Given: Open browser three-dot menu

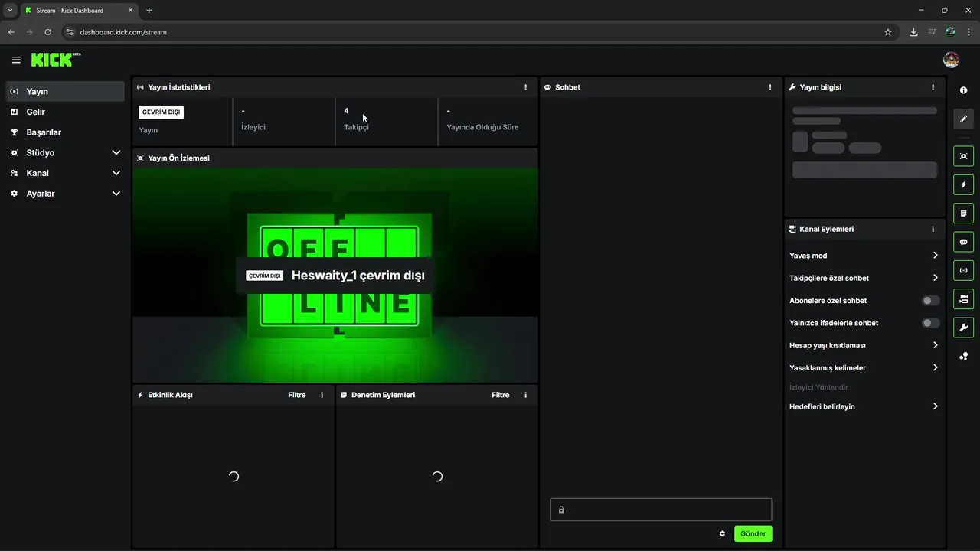Looking at the screenshot, I should [969, 32].
